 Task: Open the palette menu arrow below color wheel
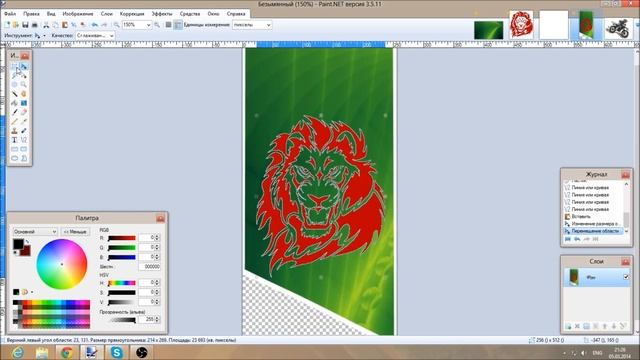click(32, 292)
